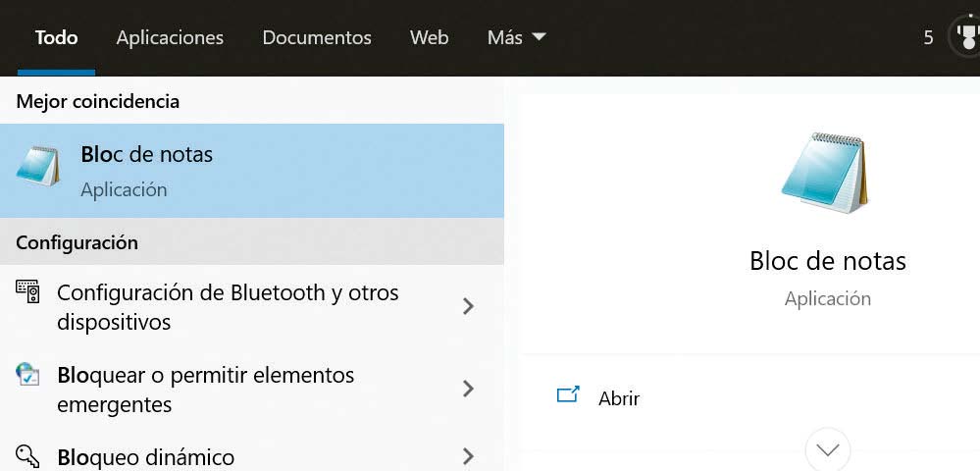Select the Web tab

pos(429,37)
